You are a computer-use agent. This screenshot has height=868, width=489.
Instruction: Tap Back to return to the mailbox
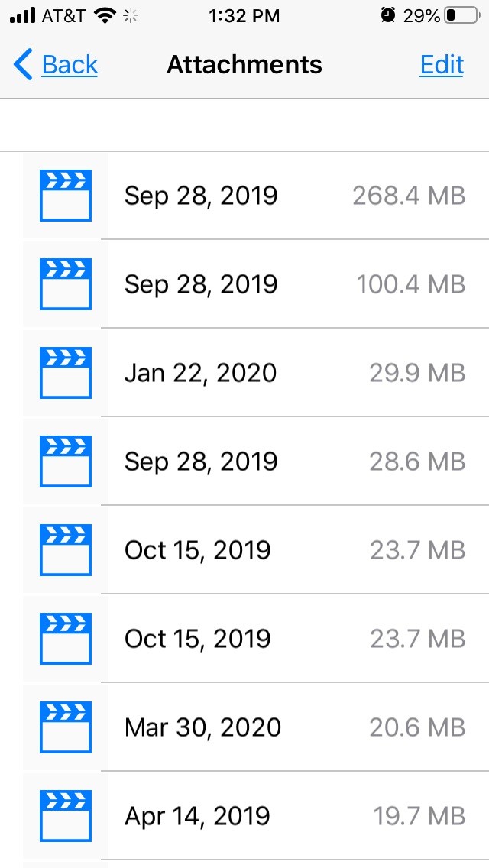[53, 65]
